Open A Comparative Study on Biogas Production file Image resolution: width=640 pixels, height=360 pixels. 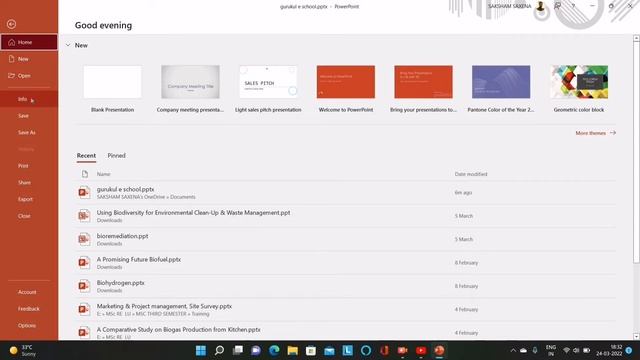(346, 332)
